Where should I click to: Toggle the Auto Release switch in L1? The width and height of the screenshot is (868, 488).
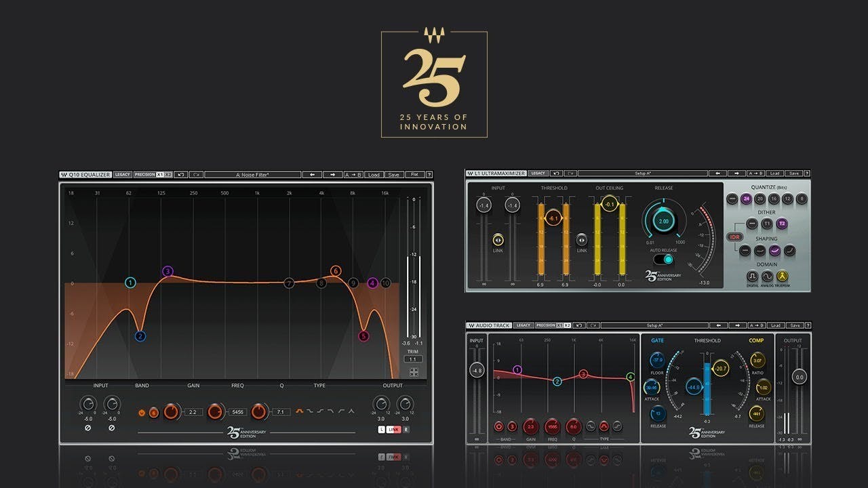click(x=664, y=259)
